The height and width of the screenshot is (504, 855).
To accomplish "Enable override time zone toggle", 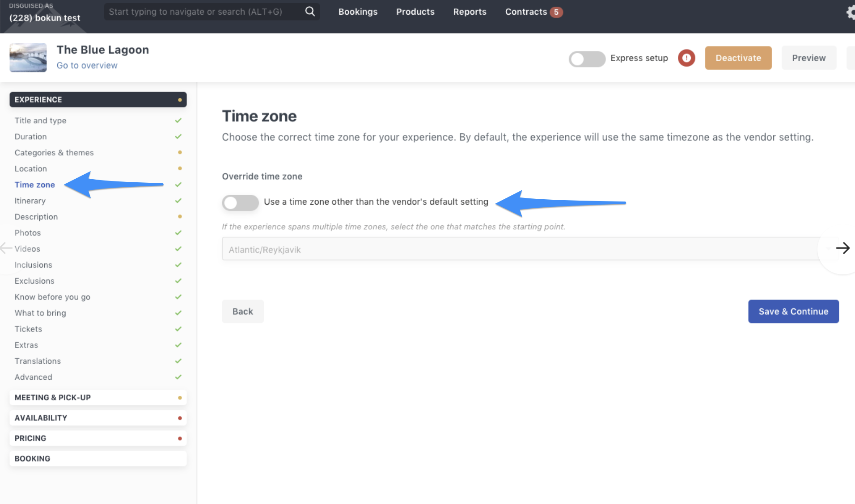I will (x=240, y=202).
